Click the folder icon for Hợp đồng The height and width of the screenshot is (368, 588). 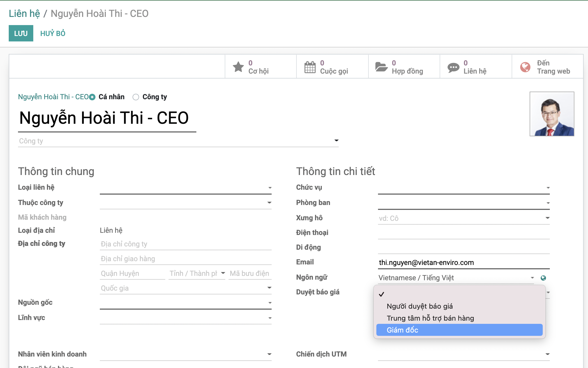(381, 67)
